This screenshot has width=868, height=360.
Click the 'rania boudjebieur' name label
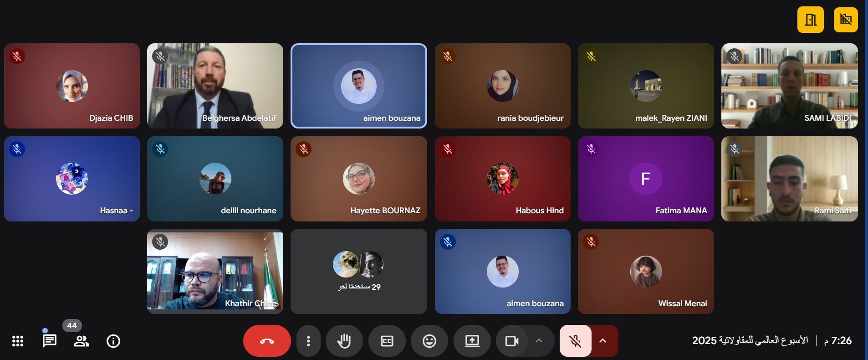coord(531,118)
